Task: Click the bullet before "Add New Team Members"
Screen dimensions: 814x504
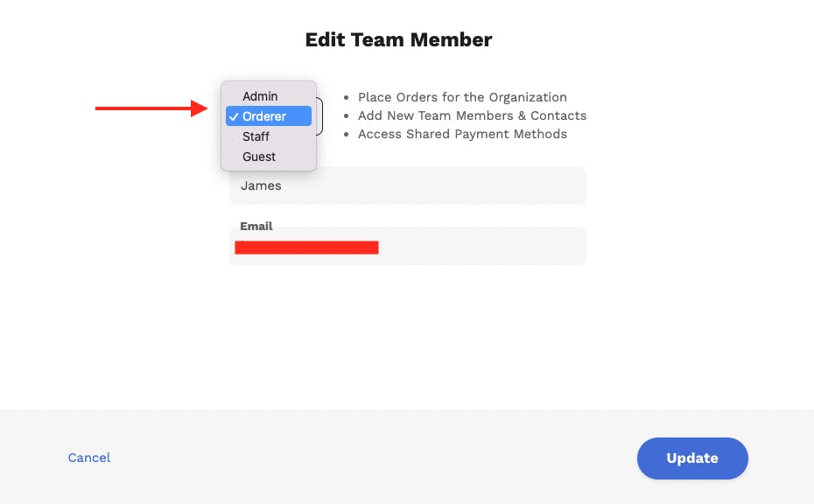Action: coord(347,115)
